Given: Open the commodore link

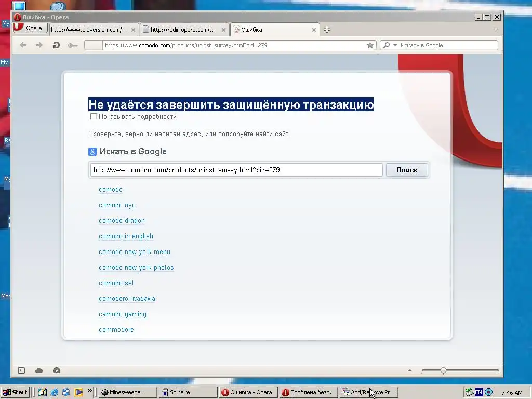Looking at the screenshot, I should pyautogui.click(x=116, y=330).
